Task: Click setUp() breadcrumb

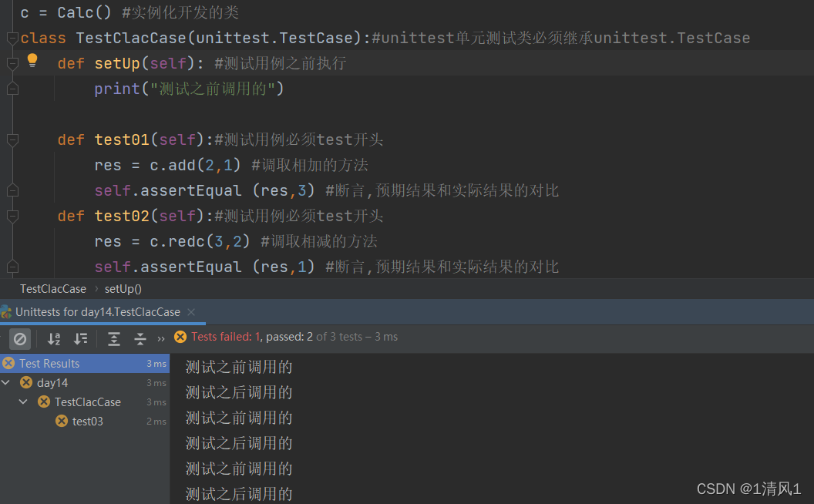Action: pos(123,288)
